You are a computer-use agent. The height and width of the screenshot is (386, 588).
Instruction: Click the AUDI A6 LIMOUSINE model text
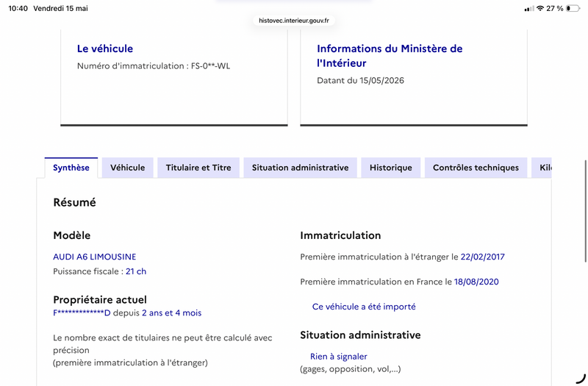[95, 257]
